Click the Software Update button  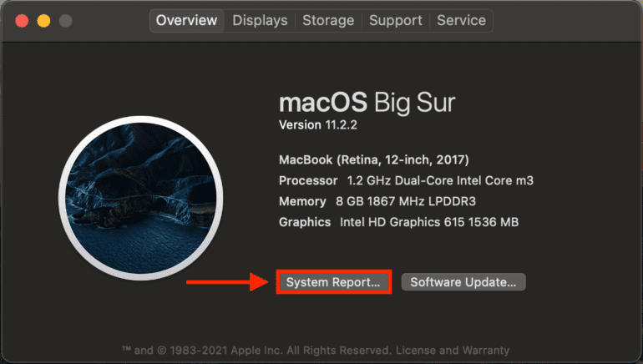[463, 282]
